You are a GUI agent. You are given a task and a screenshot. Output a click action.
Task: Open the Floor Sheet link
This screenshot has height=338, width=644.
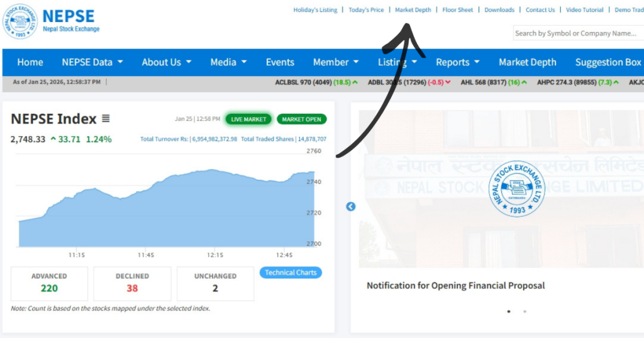pyautogui.click(x=458, y=10)
